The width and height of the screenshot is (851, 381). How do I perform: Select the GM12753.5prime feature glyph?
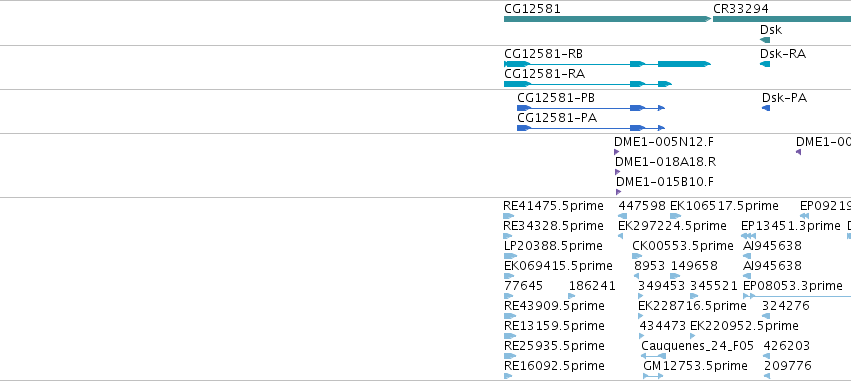click(x=653, y=376)
